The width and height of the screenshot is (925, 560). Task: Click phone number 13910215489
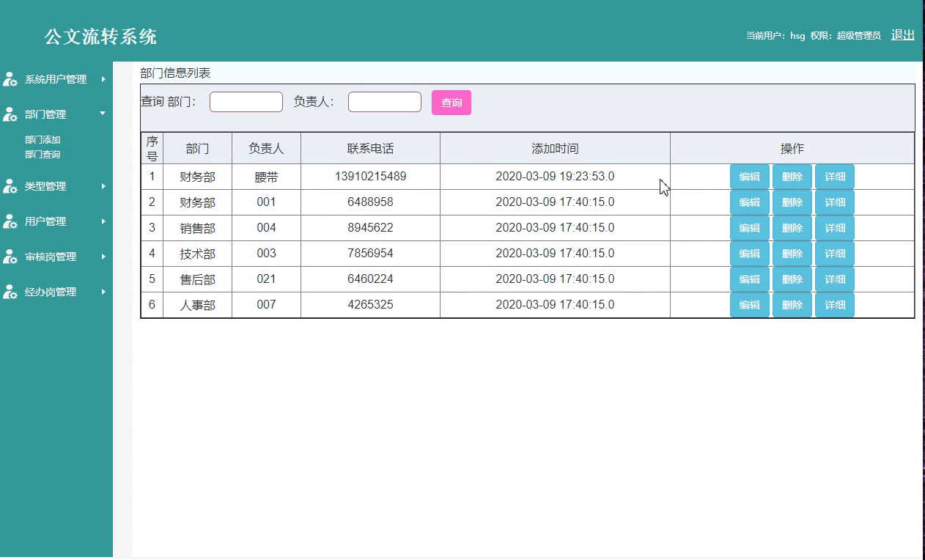[370, 177]
